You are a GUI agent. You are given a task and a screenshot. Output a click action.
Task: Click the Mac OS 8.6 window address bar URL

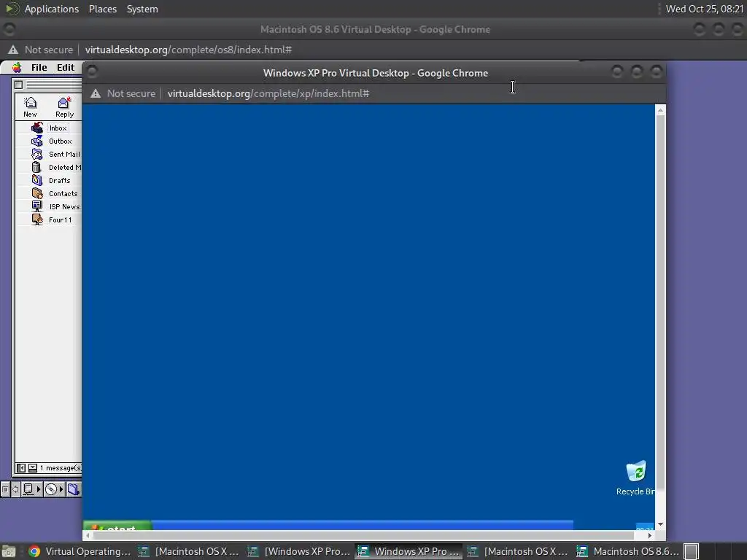(x=188, y=50)
